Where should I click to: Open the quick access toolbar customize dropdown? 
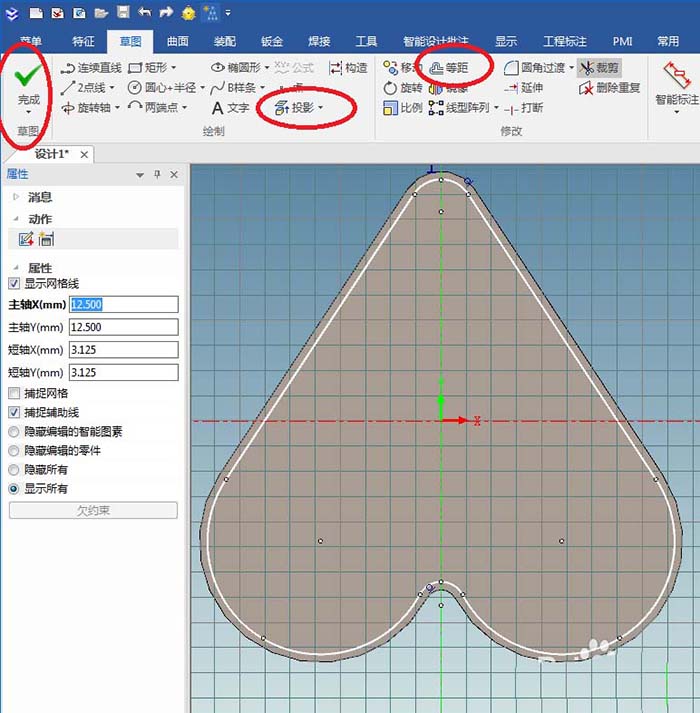point(228,13)
